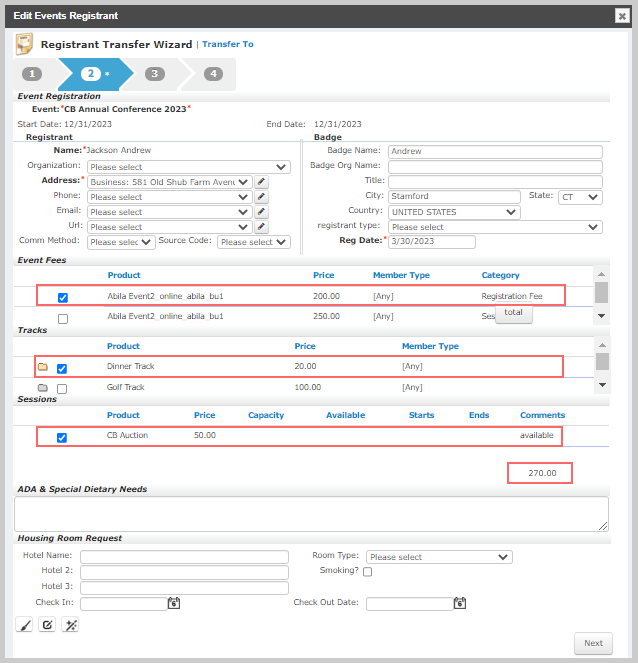The width and height of the screenshot is (638, 663).
Task: Go to wizard step 1
Action: [32, 74]
